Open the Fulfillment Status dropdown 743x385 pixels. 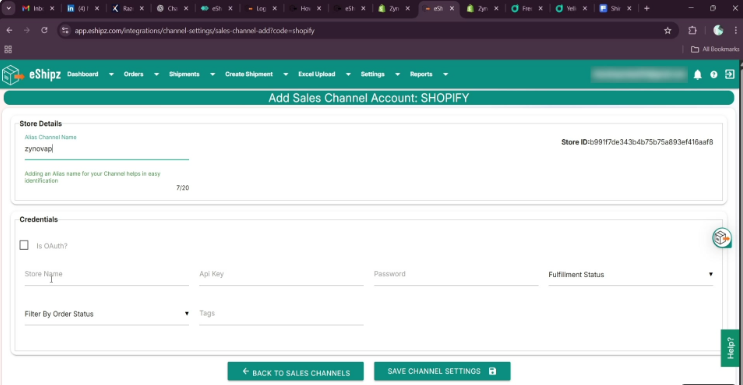631,276
